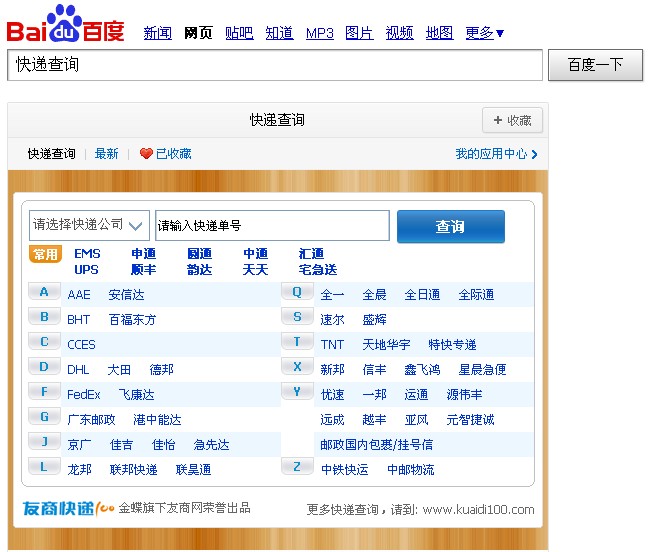
Task: Select 源伟丰 courier
Action: coord(464,394)
